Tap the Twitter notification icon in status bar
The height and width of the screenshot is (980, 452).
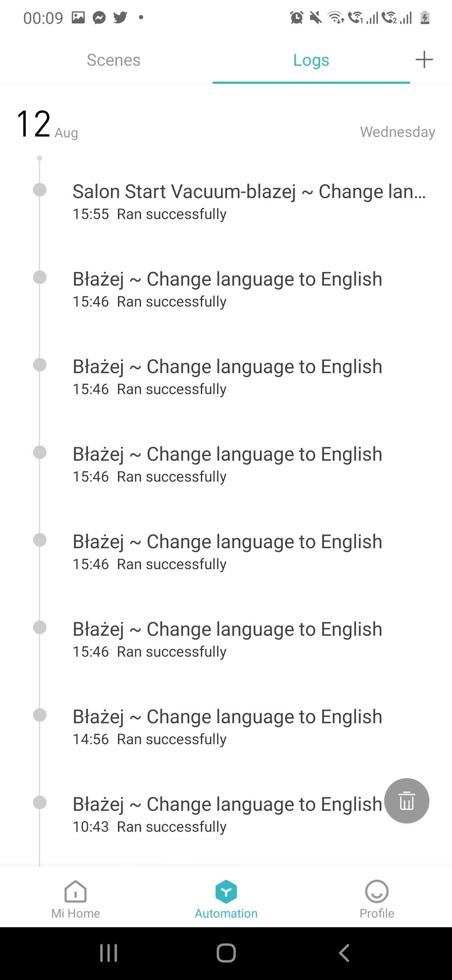tap(120, 18)
